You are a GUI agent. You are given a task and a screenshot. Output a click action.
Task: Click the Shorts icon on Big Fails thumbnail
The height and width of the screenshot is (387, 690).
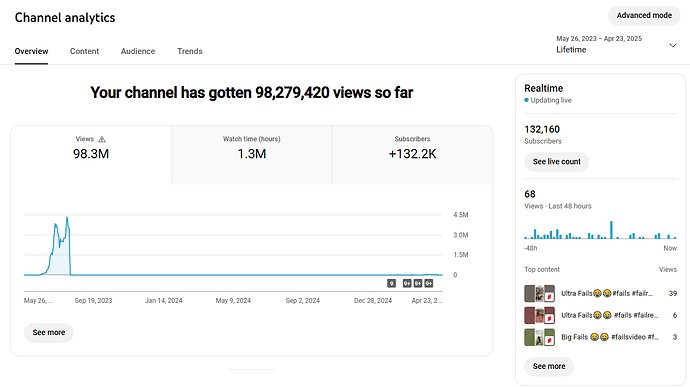click(x=549, y=341)
